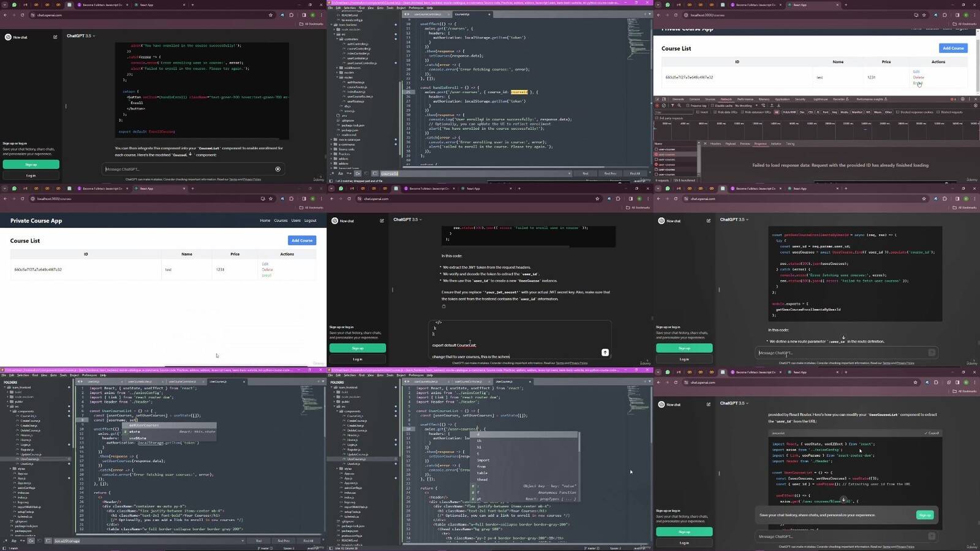Click Find All in the Sublime courseId find bar
This screenshot has height=551, width=980.
point(635,173)
